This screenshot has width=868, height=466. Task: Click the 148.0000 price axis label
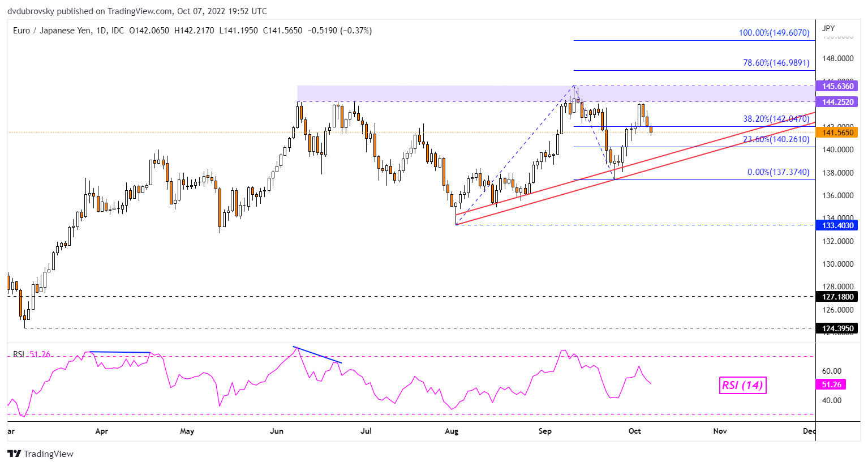pyautogui.click(x=838, y=58)
